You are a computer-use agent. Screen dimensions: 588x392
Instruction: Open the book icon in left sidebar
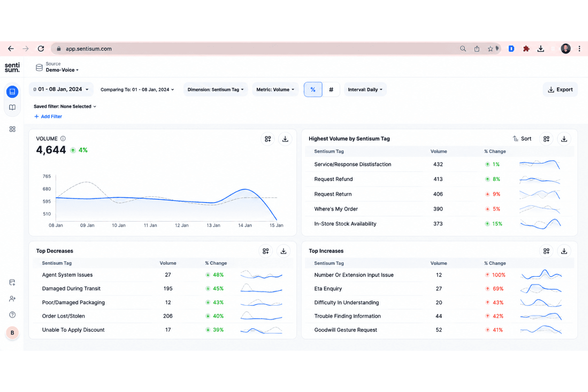[12, 107]
